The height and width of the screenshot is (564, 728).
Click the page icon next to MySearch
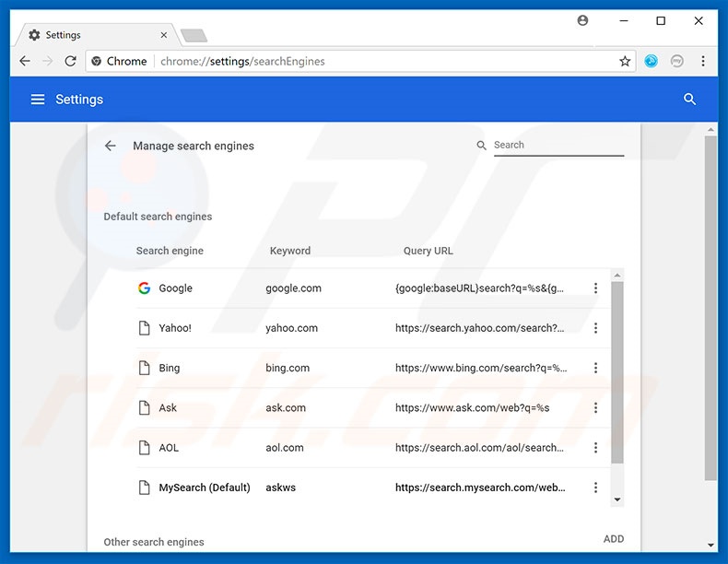tap(145, 488)
